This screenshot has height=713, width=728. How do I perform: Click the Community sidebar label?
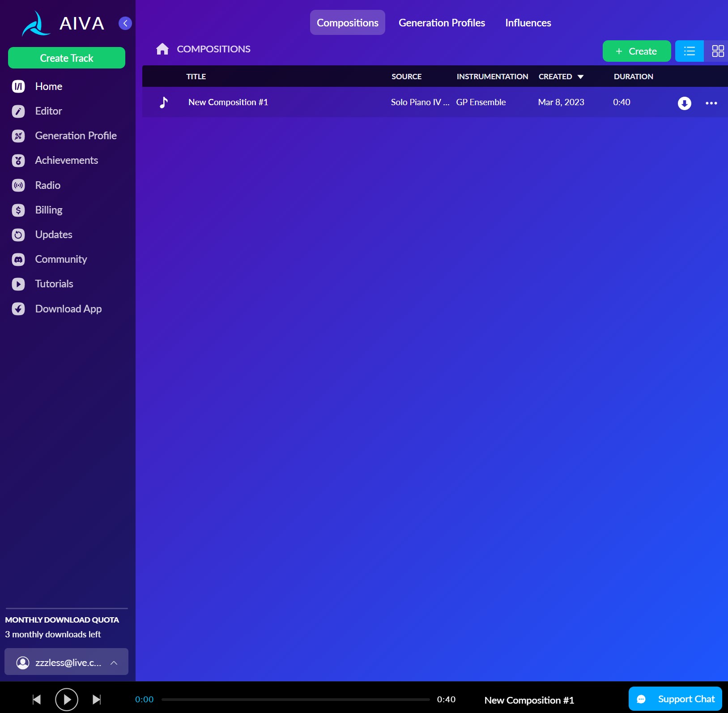click(x=61, y=259)
